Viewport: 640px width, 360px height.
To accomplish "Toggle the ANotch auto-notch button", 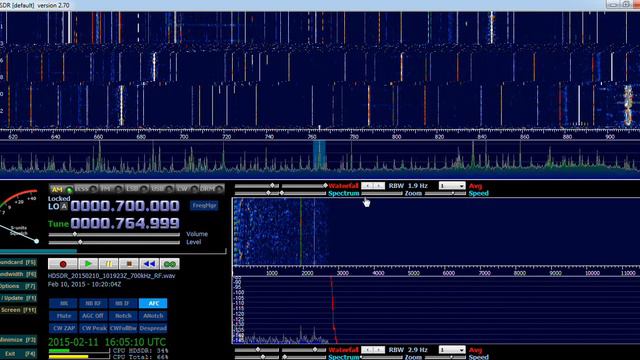I will coord(153,316).
